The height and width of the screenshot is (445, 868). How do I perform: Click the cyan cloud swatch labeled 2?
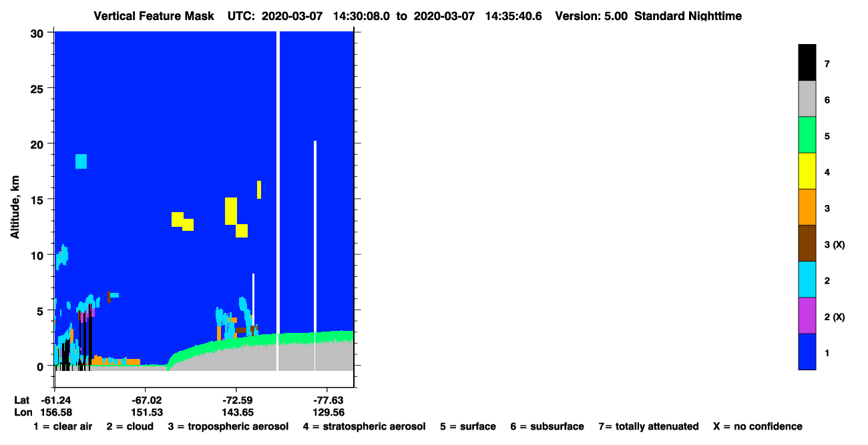point(807,279)
